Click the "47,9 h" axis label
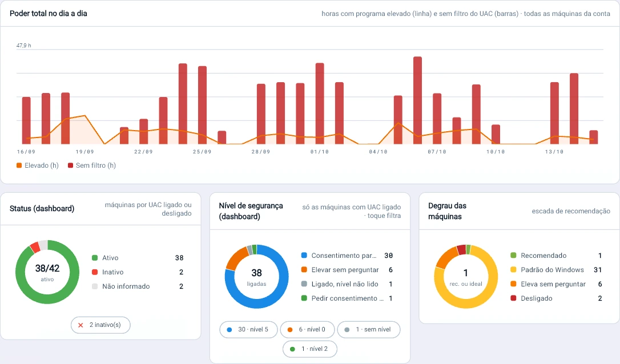 [x=24, y=46]
